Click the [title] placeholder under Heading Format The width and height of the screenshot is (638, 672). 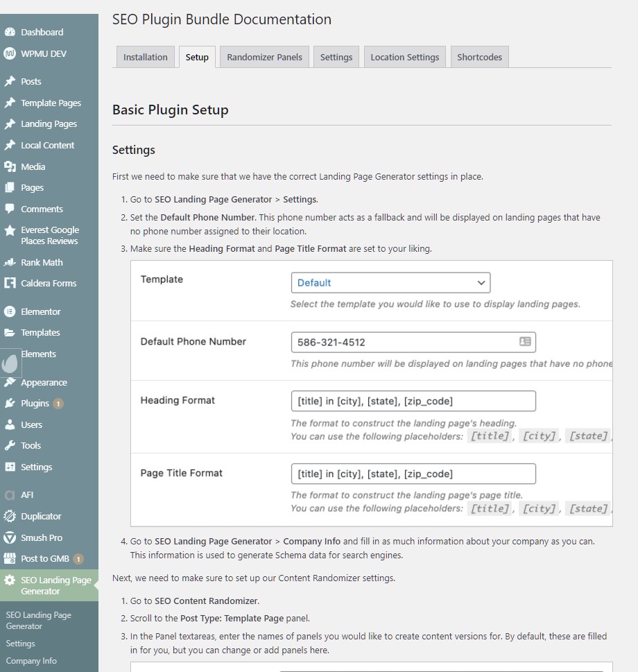point(490,436)
